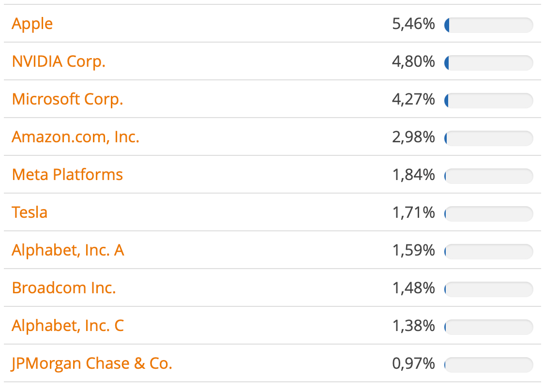Click the 5,46% weight value

tap(413, 24)
